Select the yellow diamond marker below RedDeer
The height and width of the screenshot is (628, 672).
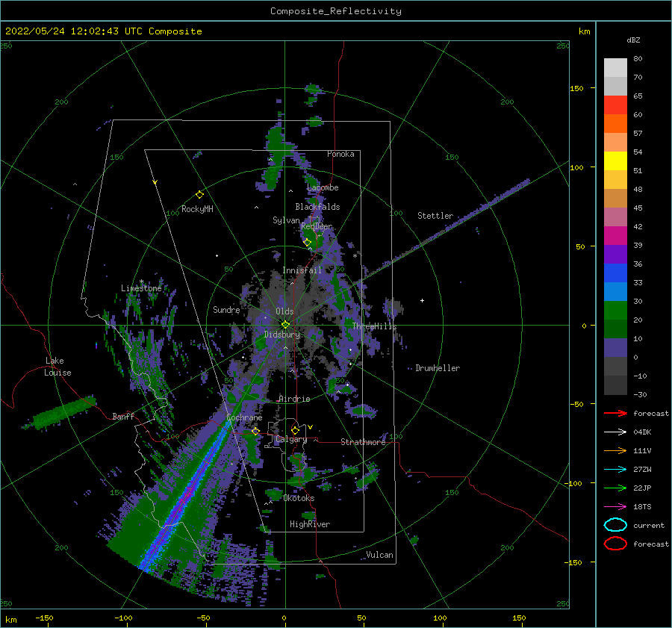tap(307, 243)
